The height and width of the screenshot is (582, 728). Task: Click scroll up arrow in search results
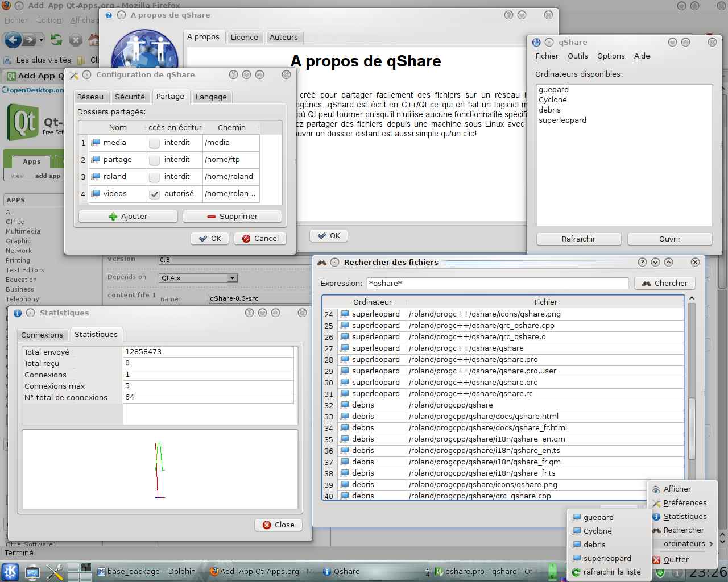[x=692, y=298]
